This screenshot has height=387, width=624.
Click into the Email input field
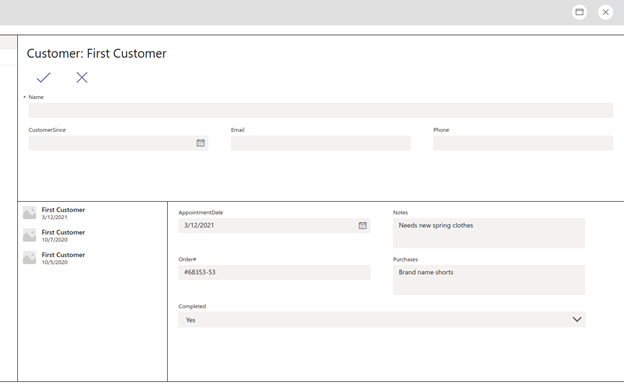[x=321, y=143]
